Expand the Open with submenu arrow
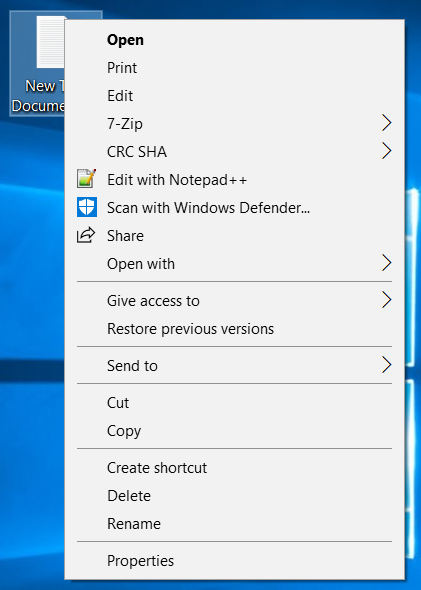 click(x=386, y=263)
